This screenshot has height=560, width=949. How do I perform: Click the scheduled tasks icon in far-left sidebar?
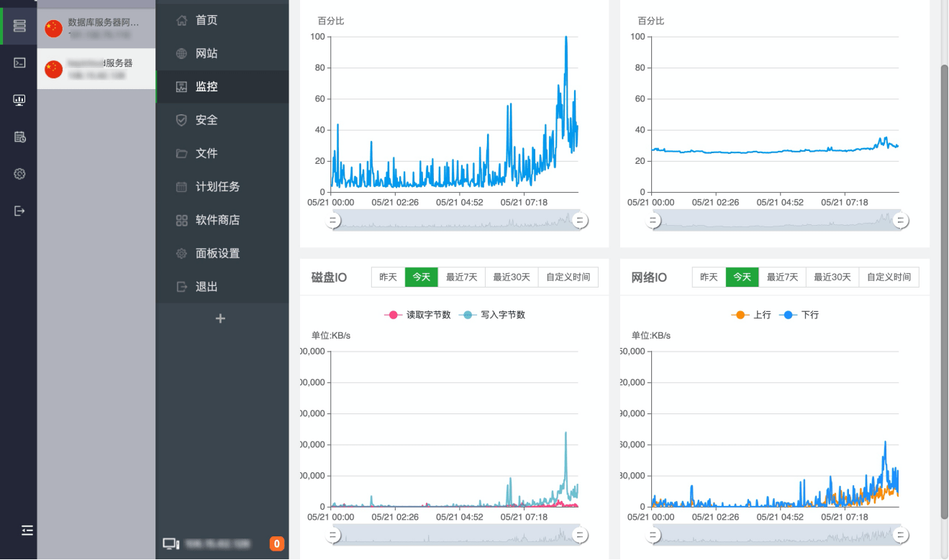[x=19, y=137]
